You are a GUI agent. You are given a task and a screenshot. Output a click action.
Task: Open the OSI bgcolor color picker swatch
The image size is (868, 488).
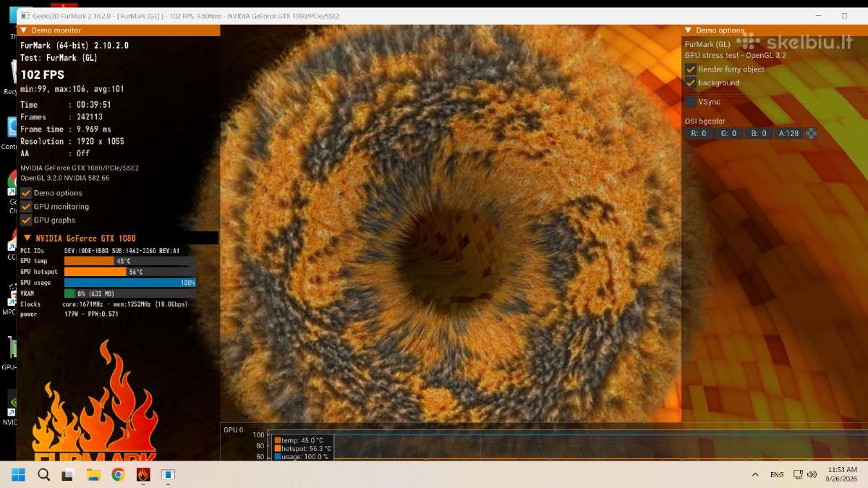(x=812, y=133)
